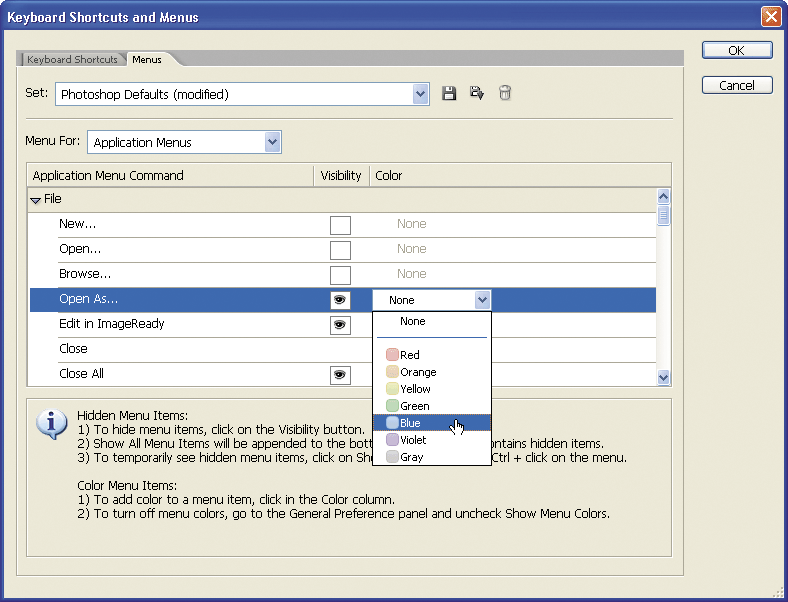The image size is (788, 602).
Task: Choose the Green color option
Action: (413, 406)
